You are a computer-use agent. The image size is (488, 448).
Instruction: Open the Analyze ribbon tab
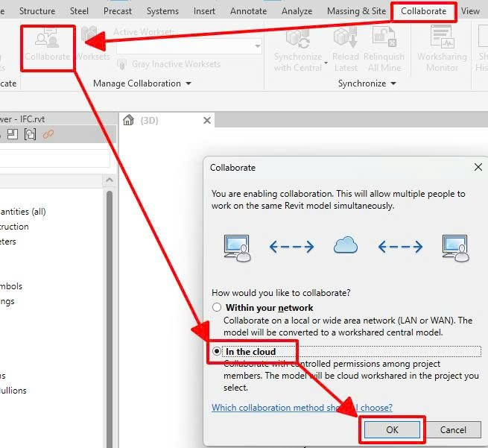297,11
